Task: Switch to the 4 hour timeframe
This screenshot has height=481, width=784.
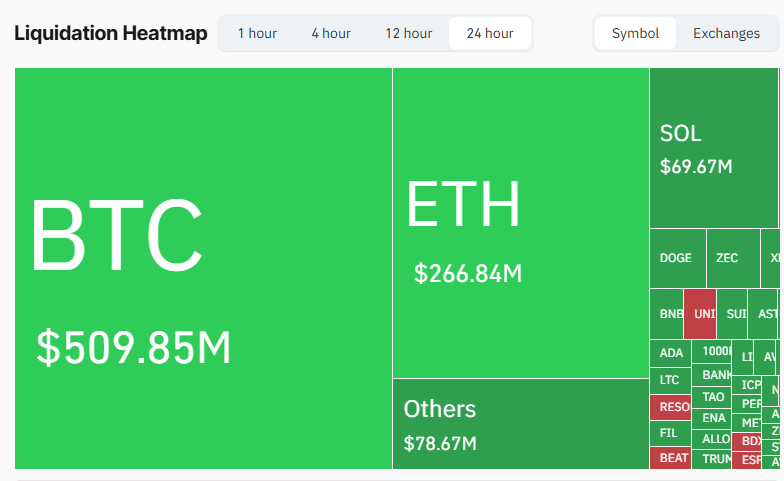Action: [331, 33]
